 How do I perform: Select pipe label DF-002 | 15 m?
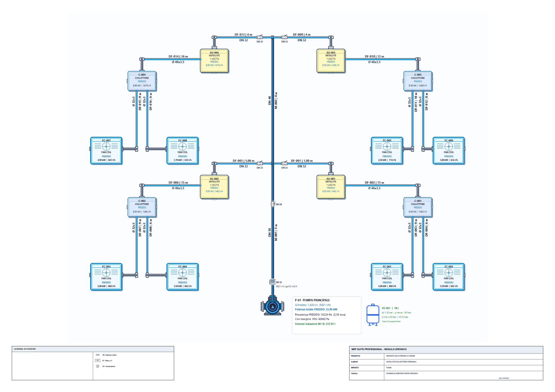[374, 182]
